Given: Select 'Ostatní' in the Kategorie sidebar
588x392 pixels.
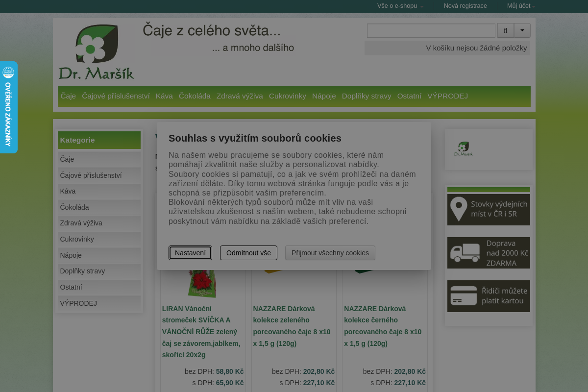Looking at the screenshot, I should click(99, 287).
